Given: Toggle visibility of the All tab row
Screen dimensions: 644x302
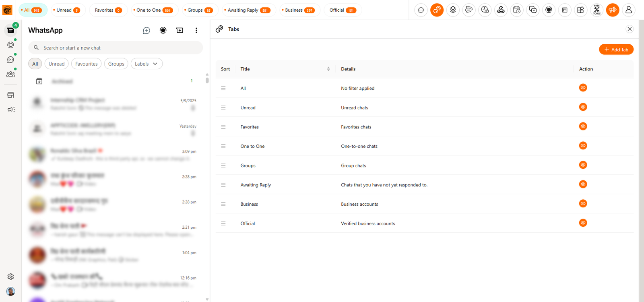Looking at the screenshot, I should pyautogui.click(x=583, y=88).
